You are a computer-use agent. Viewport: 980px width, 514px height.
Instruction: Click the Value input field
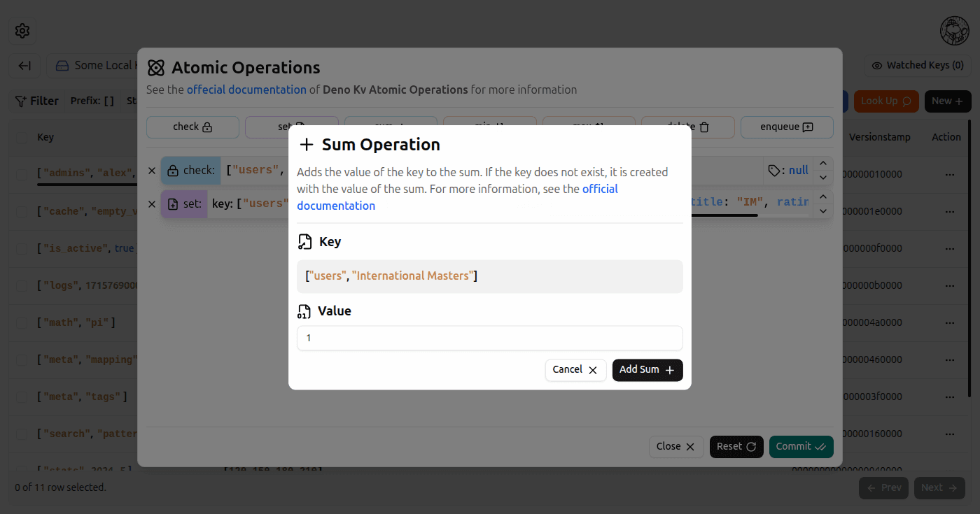(x=490, y=338)
